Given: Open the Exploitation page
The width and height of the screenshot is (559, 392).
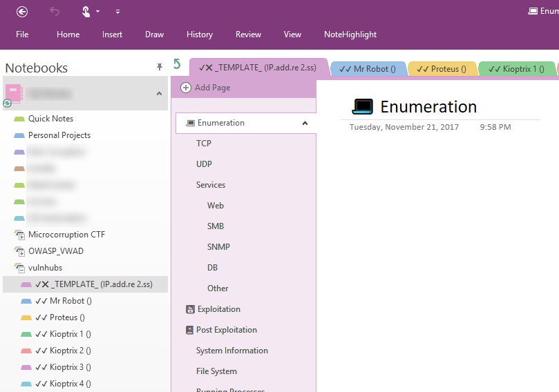Looking at the screenshot, I should [x=219, y=309].
